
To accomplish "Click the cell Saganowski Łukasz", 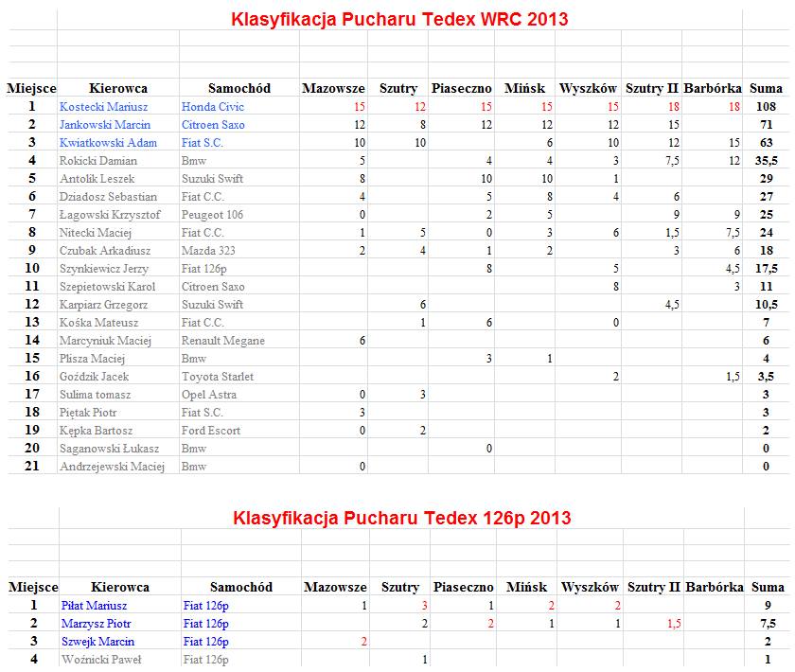I will click(x=109, y=449).
